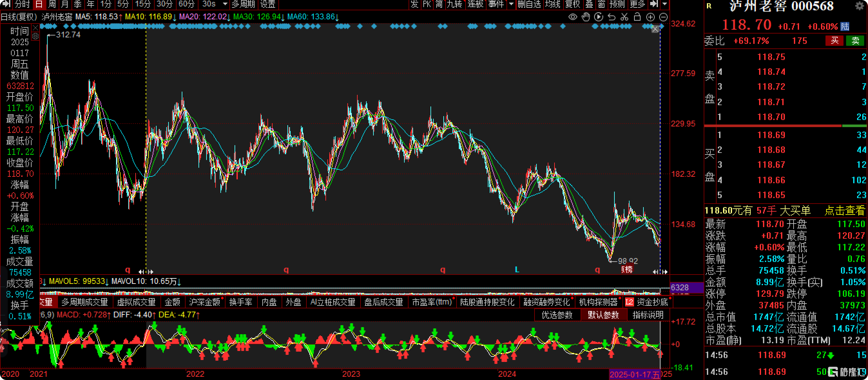The image size is (868, 380).
Task: Switch to 15分 minute chart
Action: click(143, 4)
